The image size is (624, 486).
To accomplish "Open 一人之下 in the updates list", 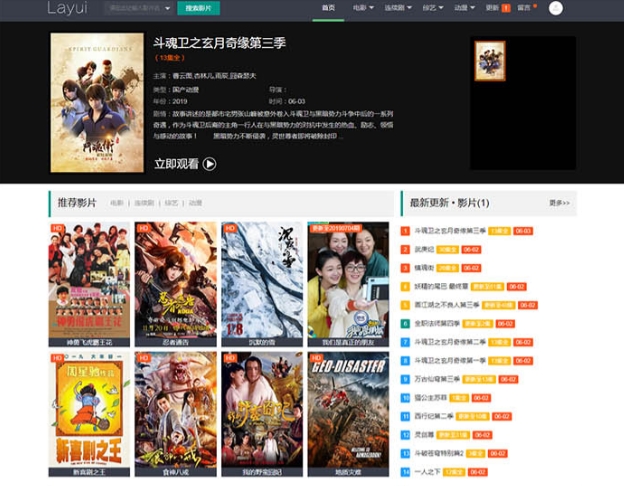I will point(427,472).
